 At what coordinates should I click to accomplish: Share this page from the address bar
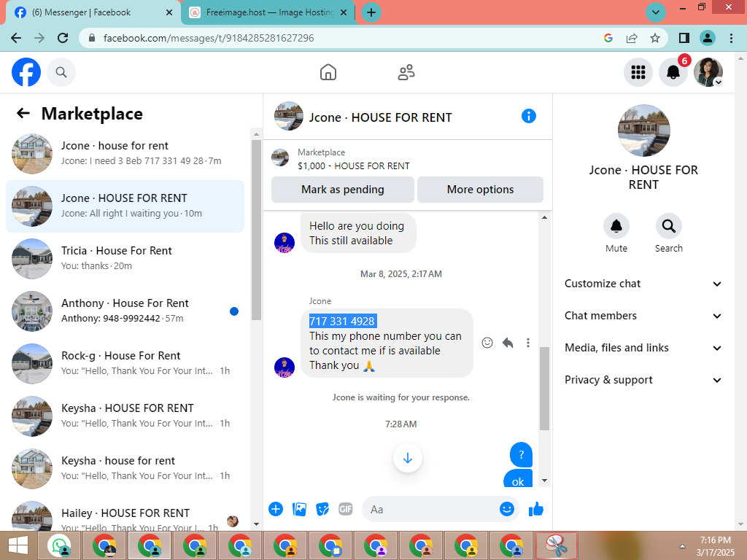point(632,38)
